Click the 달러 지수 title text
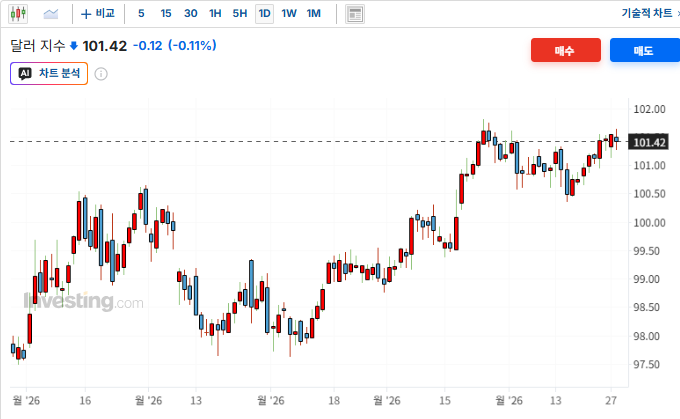 38,46
